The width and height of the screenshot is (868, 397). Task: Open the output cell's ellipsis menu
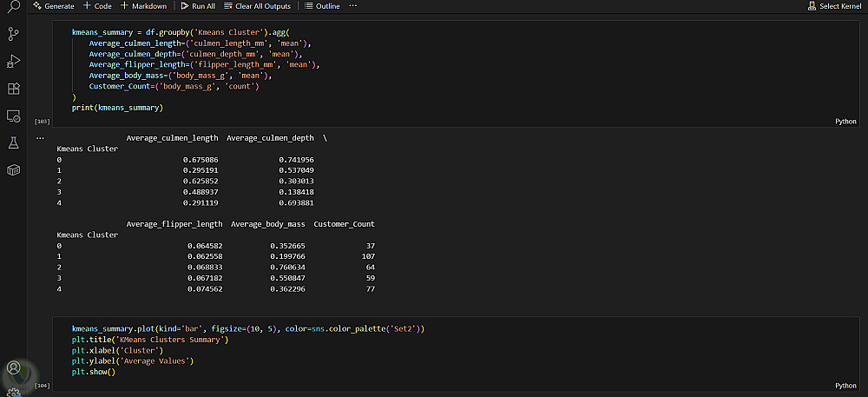click(39, 138)
